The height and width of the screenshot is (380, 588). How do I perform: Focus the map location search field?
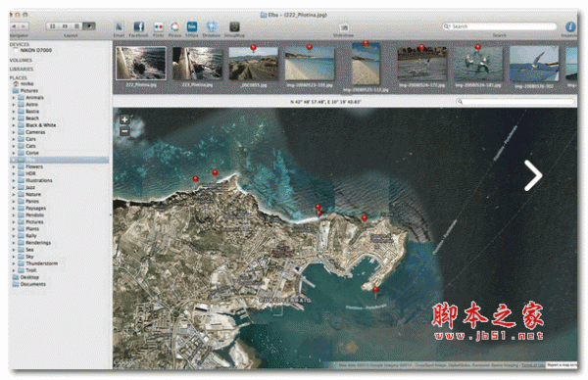click(x=514, y=102)
